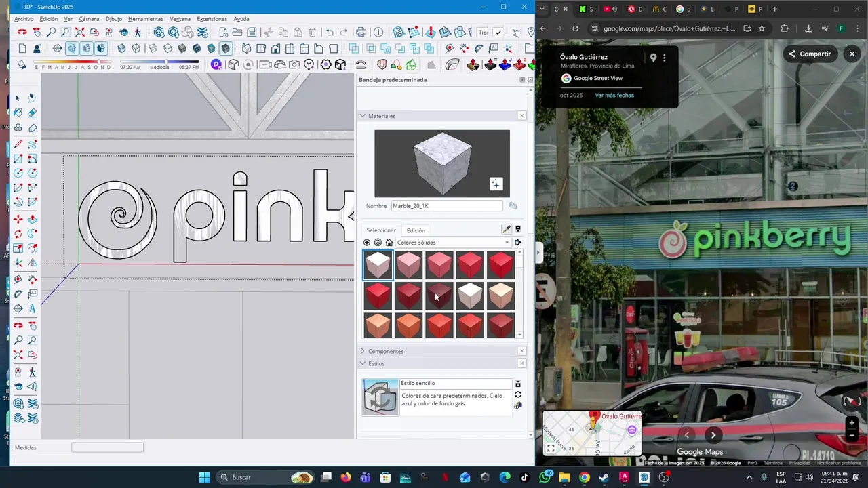Click the Sample Paint eyedropper icon
Image resolution: width=868 pixels, height=488 pixels.
pyautogui.click(x=506, y=230)
